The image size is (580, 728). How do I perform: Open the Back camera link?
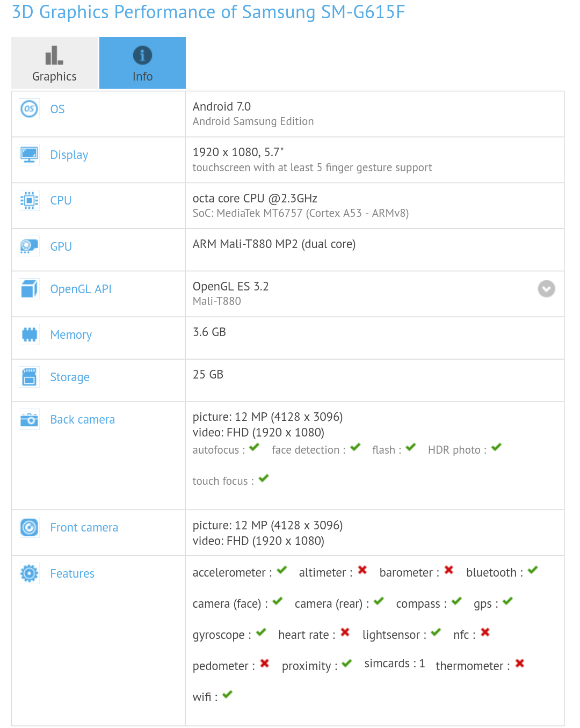(83, 419)
